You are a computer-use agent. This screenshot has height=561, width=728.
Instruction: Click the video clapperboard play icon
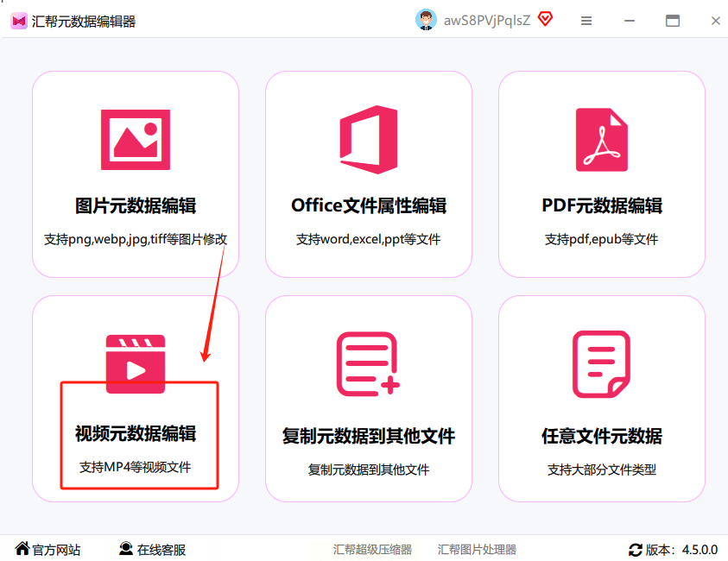[x=136, y=364]
